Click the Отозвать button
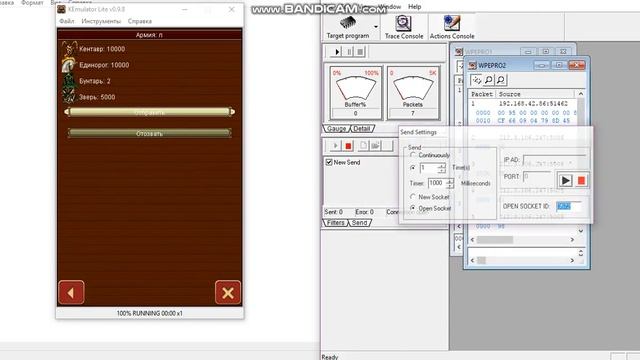Screen dimensions: 640x360 point(149,133)
